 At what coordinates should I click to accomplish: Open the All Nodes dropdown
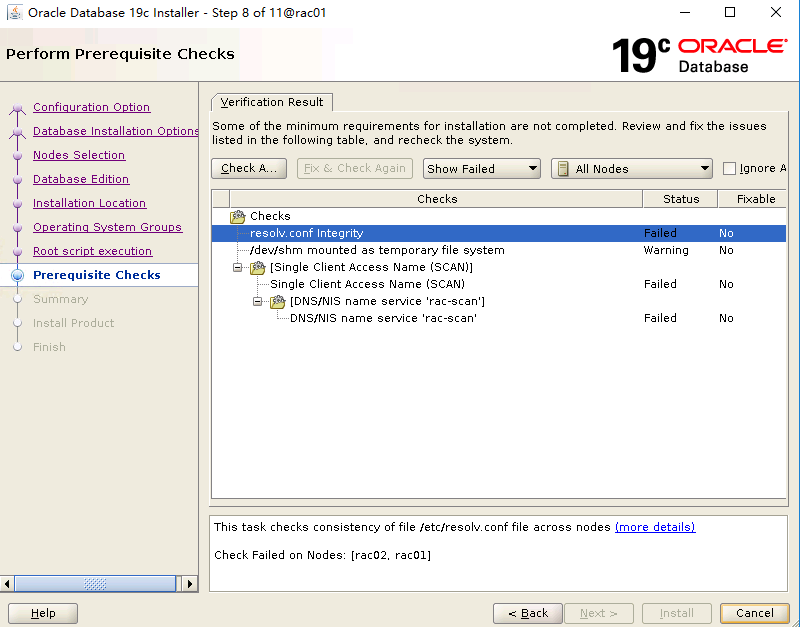pos(632,168)
